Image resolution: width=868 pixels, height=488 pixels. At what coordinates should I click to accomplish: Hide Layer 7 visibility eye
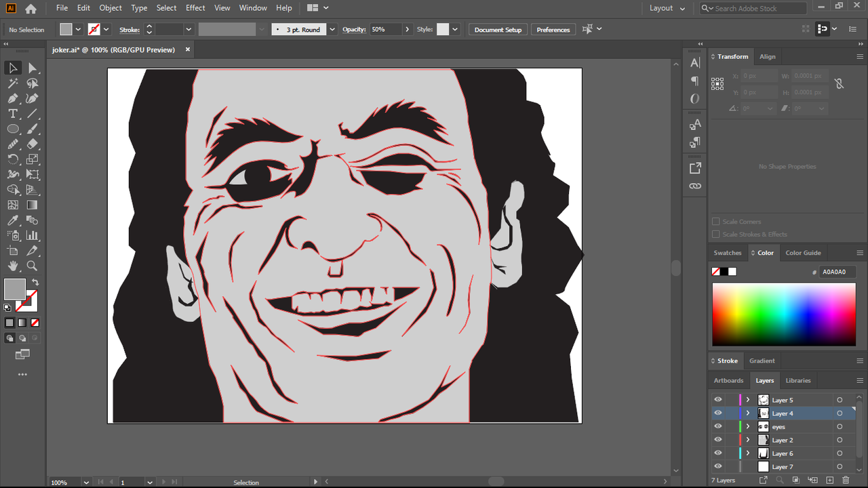click(x=718, y=466)
